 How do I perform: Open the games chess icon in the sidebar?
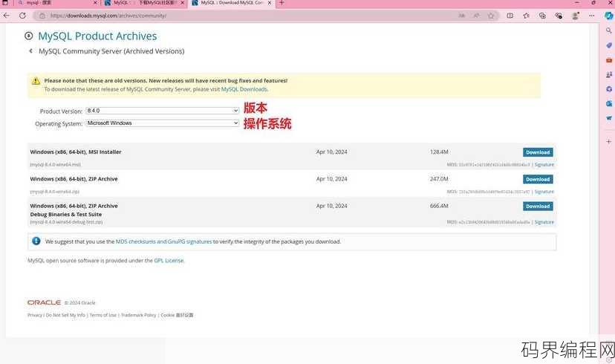609,74
